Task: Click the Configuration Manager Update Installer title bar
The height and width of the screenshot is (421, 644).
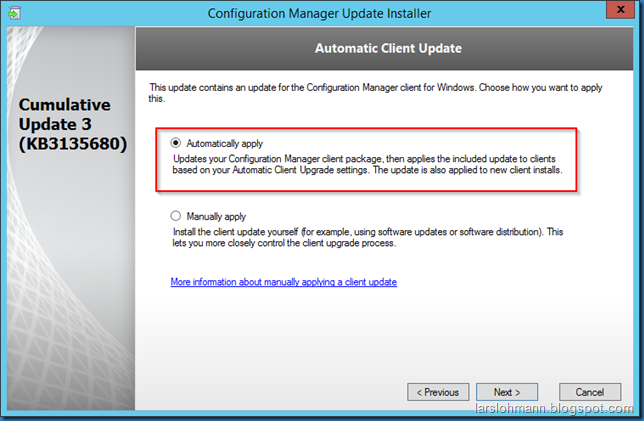Action: (x=319, y=13)
